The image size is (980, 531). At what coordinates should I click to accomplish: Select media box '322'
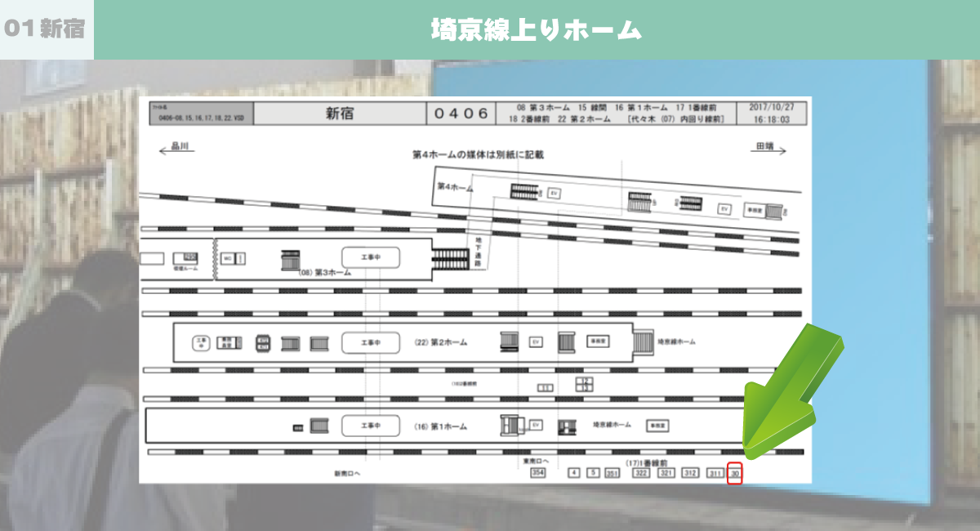(x=641, y=473)
